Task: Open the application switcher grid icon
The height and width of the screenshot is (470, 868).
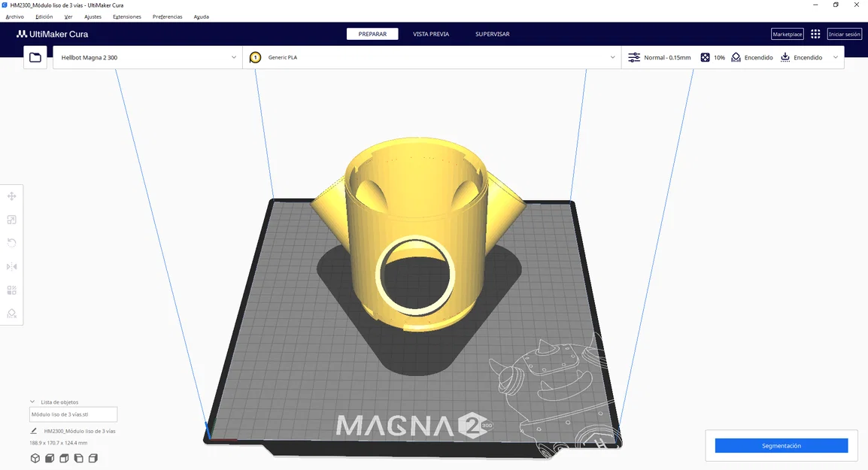Action: tap(815, 35)
